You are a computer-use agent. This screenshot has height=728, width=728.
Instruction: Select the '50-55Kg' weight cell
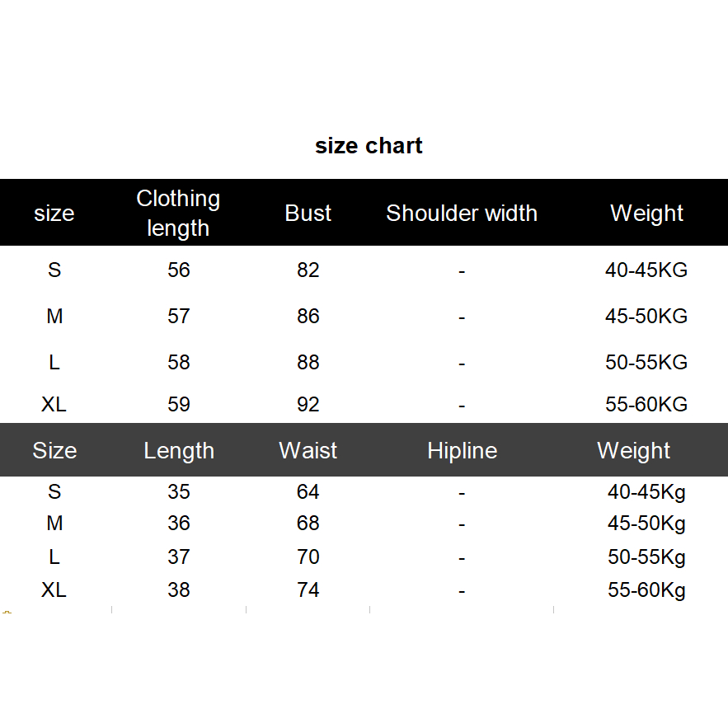pos(646,557)
